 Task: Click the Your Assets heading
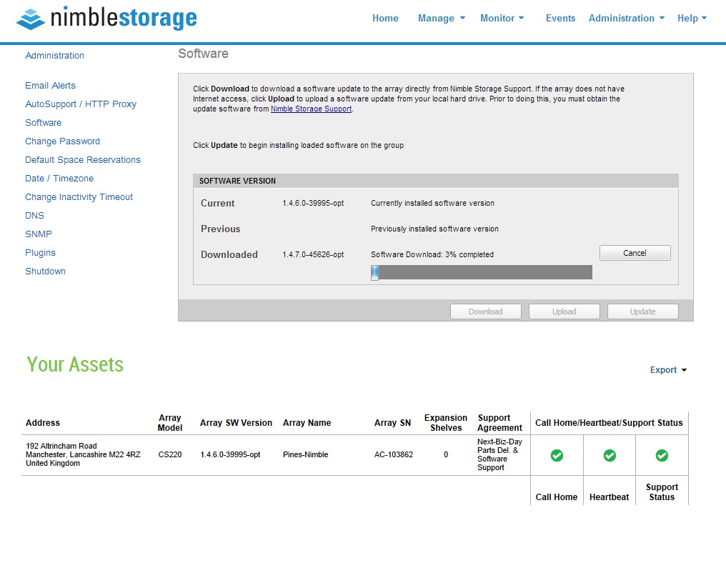coord(75,364)
